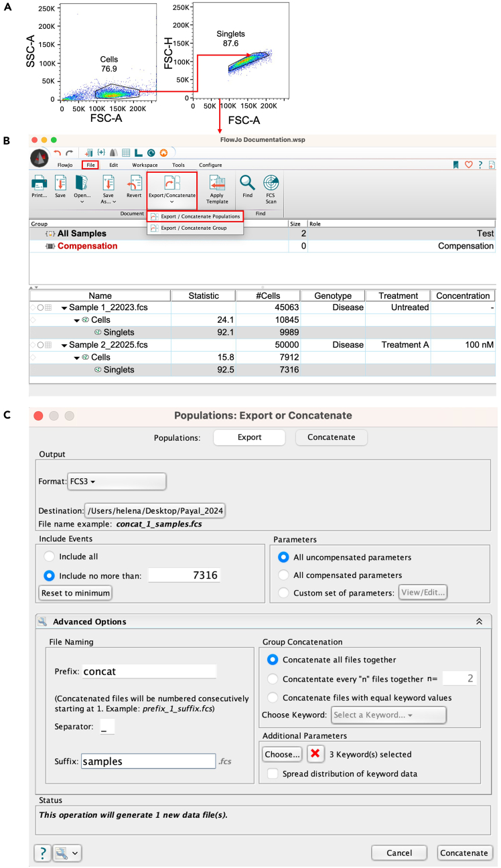Select Concatenate every n files together option

(x=272, y=678)
